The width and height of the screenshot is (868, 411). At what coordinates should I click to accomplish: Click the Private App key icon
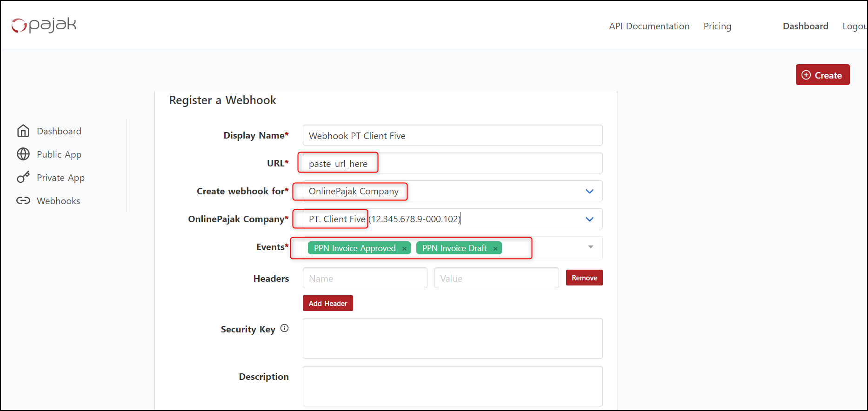click(x=23, y=178)
